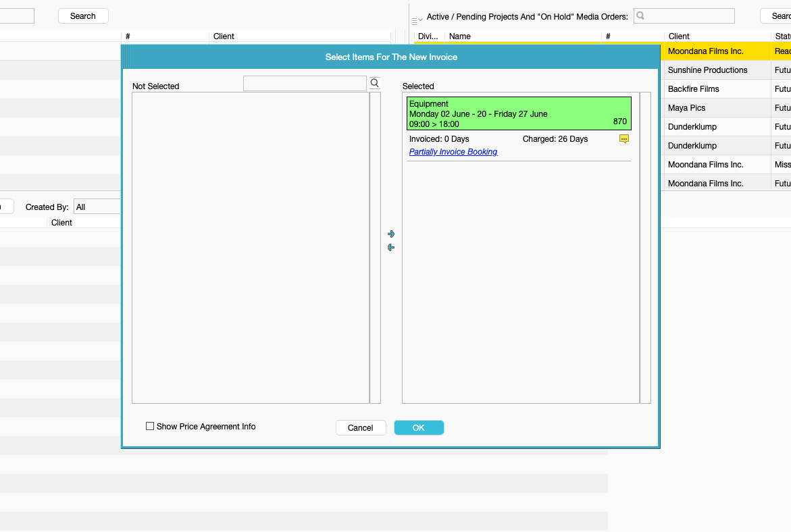Click the dialog title Select Items For The New Invoice
Image resolution: width=791 pixels, height=532 pixels.
pyautogui.click(x=391, y=57)
